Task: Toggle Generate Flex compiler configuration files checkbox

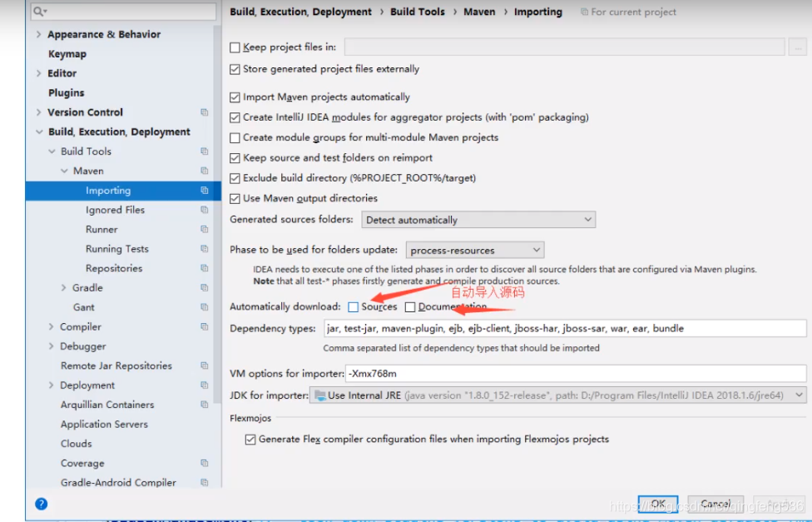Action: click(250, 439)
